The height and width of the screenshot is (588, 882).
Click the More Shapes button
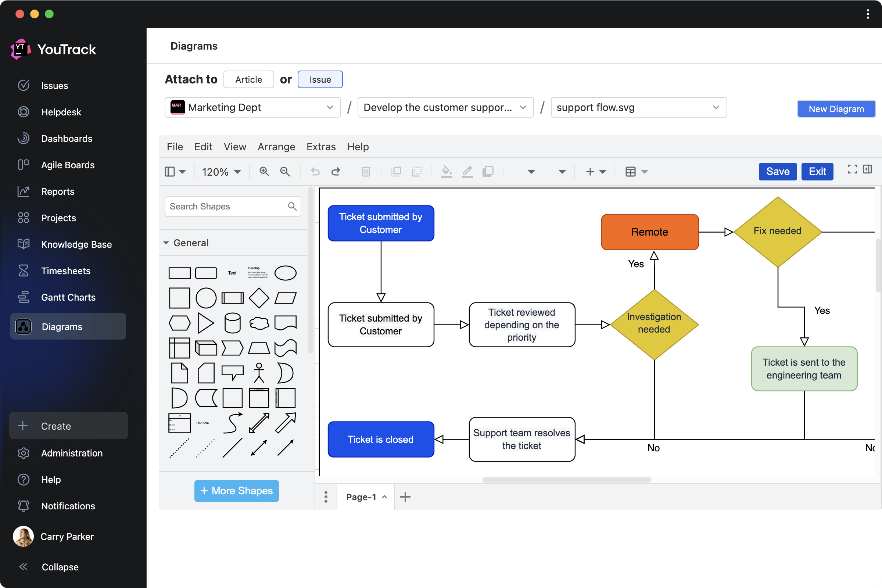[236, 491]
